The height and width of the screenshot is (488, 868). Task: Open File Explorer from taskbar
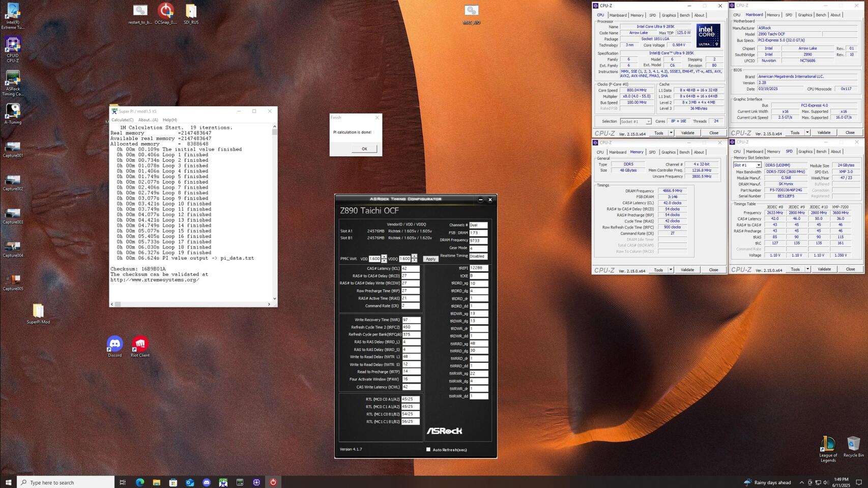(156, 482)
